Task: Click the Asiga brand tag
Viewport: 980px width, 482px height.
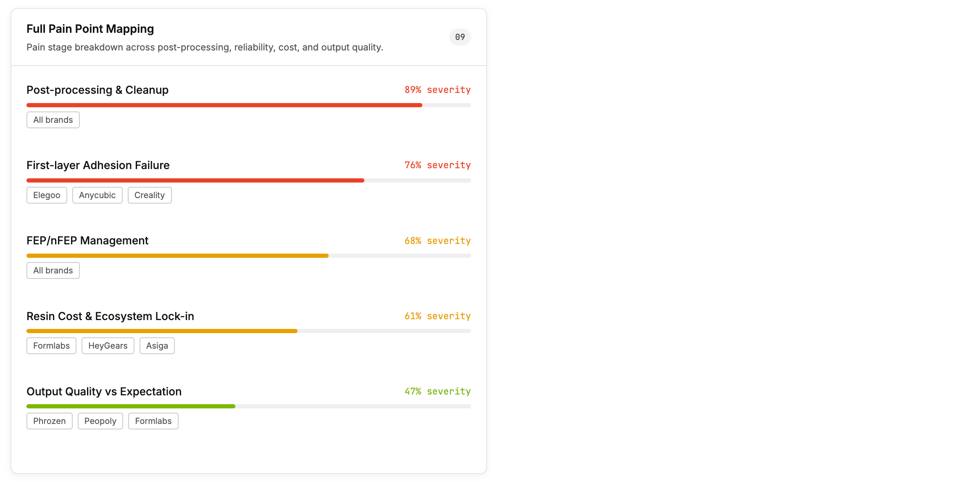Action: (157, 346)
